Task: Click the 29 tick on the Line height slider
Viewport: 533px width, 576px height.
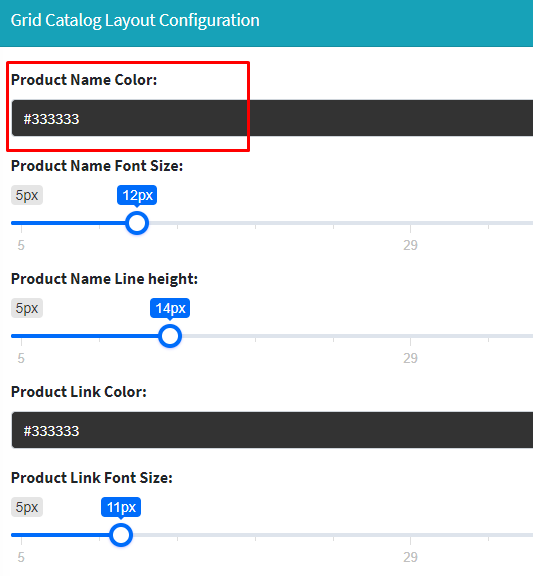Action: click(410, 358)
